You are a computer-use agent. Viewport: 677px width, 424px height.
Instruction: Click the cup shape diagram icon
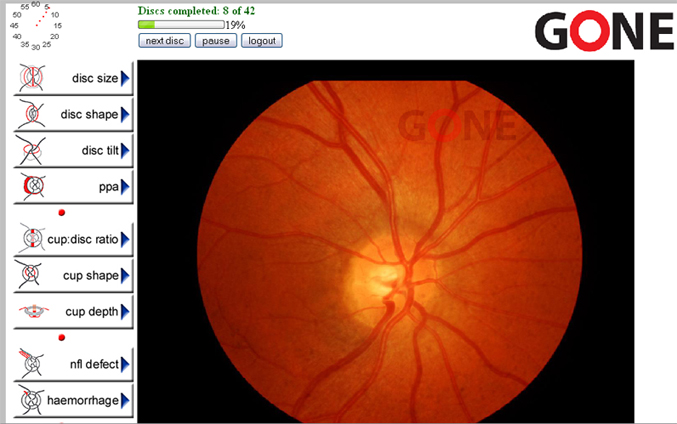pos(29,275)
